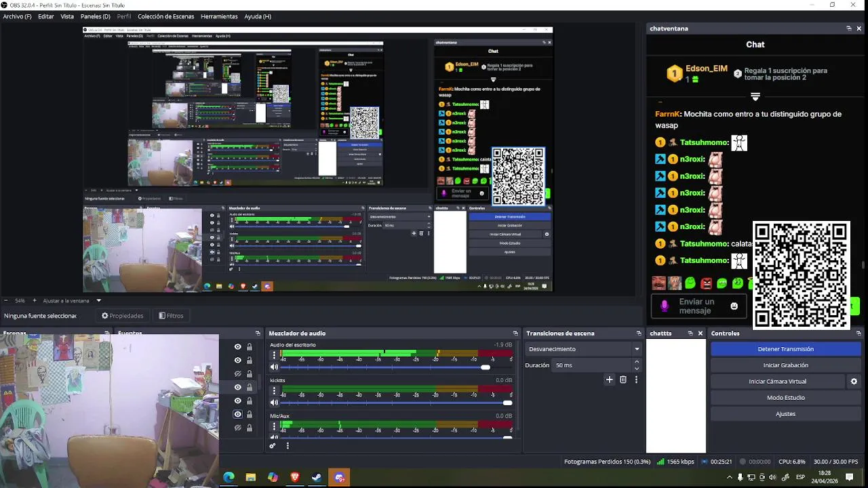The image size is (868, 488).
Task: Undock the Mezclador de audio panel
Action: coord(515,333)
